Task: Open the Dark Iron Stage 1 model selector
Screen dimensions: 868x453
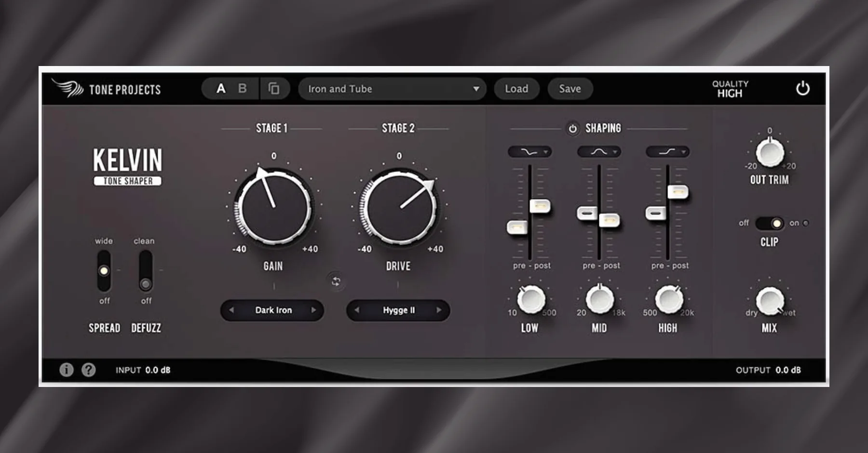Action: click(x=272, y=310)
